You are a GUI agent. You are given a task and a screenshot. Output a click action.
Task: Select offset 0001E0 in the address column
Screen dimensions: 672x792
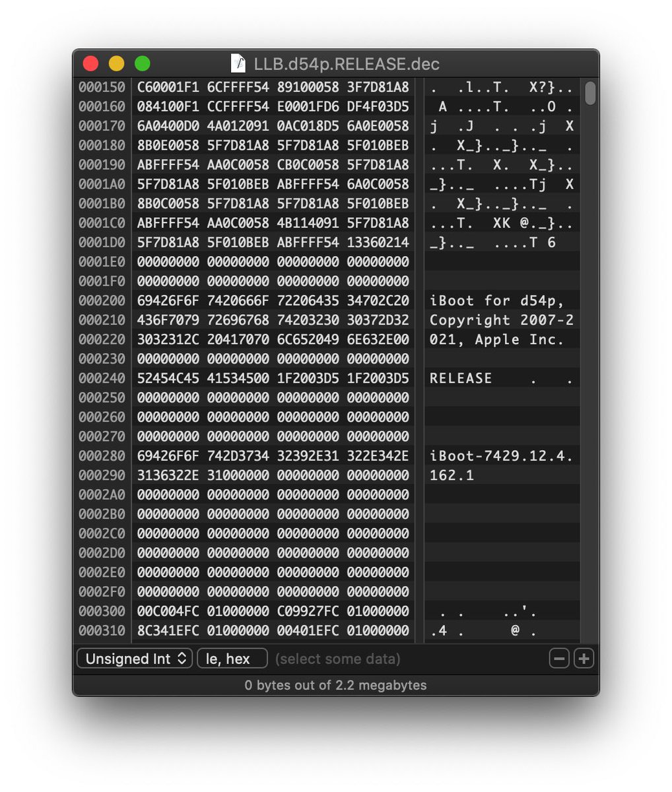(102, 262)
